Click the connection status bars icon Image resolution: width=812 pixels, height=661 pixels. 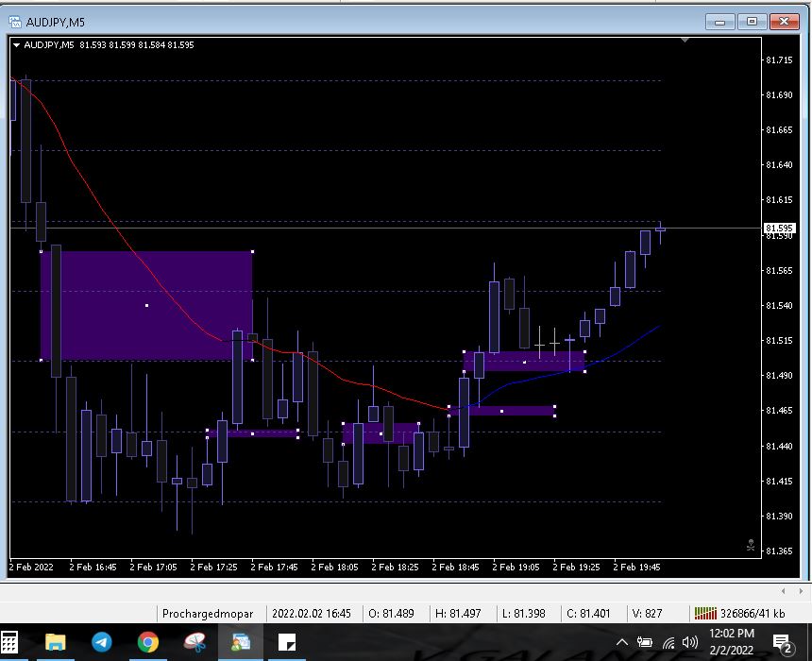tap(705, 614)
